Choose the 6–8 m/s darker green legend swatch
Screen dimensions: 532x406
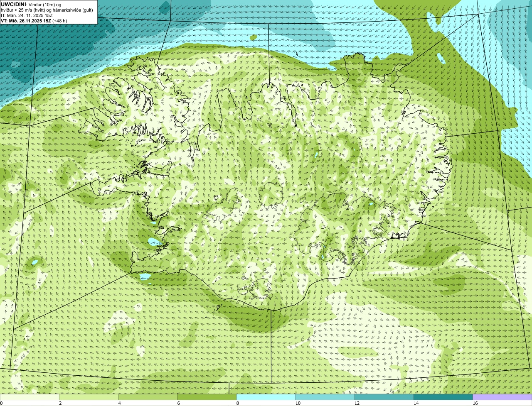click(207, 397)
